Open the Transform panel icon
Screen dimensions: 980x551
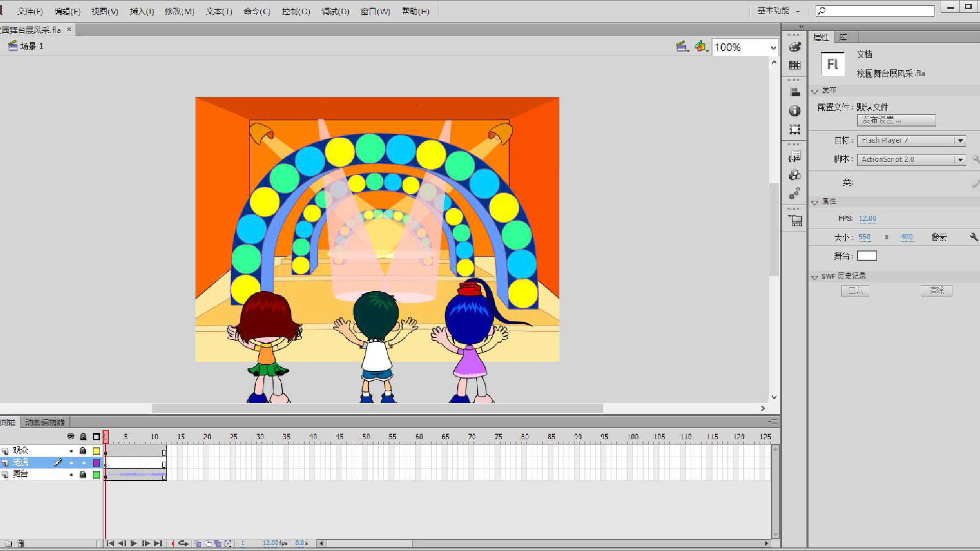[795, 130]
